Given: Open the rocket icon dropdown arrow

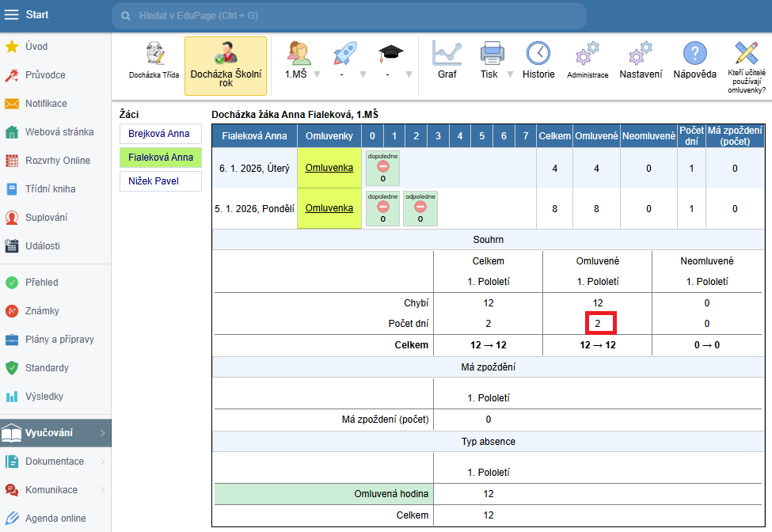Looking at the screenshot, I should tap(363, 74).
